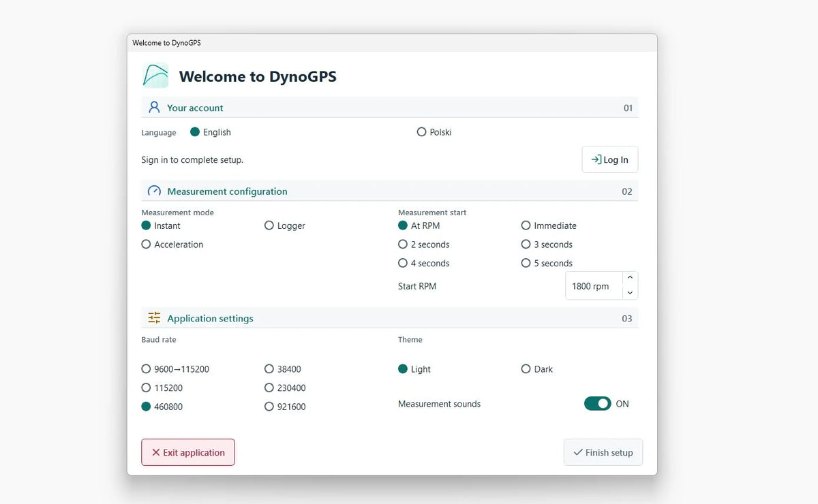Click the 1800 rpm input field
Viewport: 818px width, 504px height.
tap(594, 286)
